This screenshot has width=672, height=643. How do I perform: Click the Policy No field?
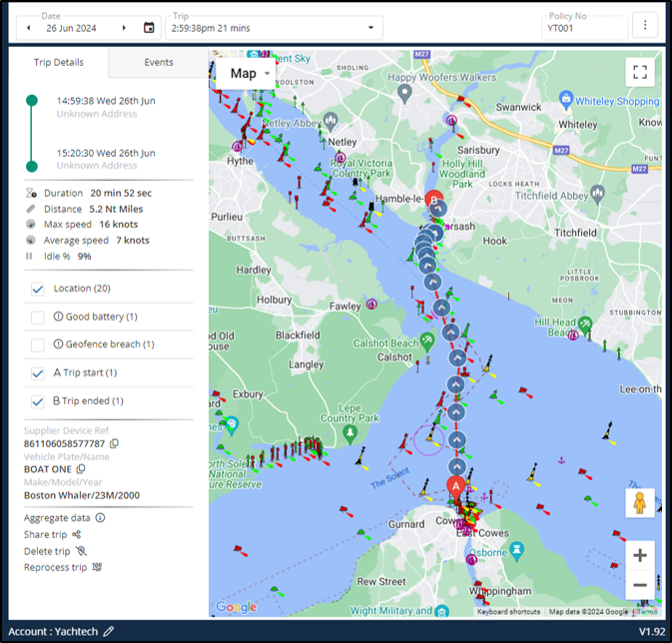point(584,28)
